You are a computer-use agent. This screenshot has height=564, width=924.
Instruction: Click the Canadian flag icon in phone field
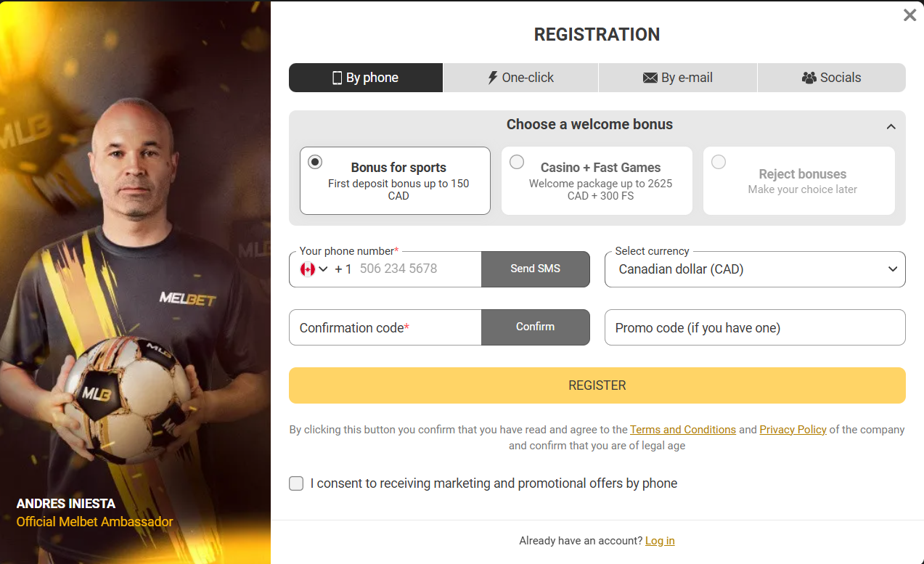[x=307, y=269]
